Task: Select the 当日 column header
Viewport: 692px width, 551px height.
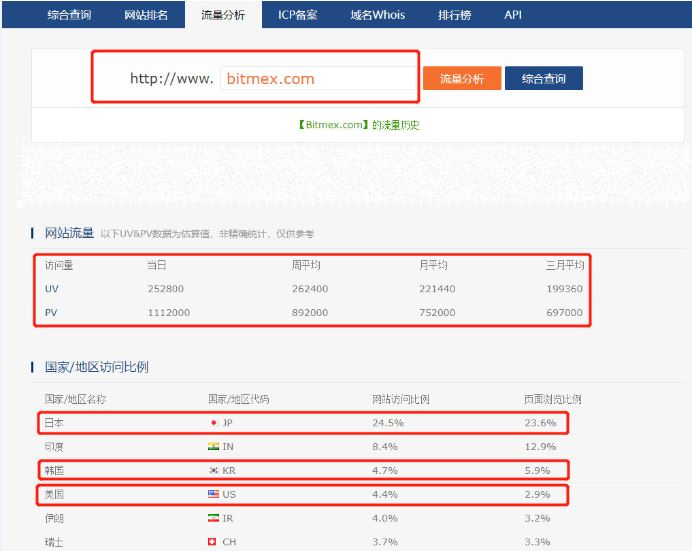Action: (x=157, y=265)
